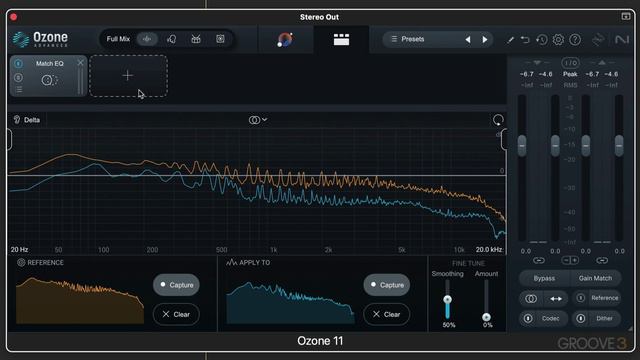Click the Smoothing slider handle

pos(447,300)
